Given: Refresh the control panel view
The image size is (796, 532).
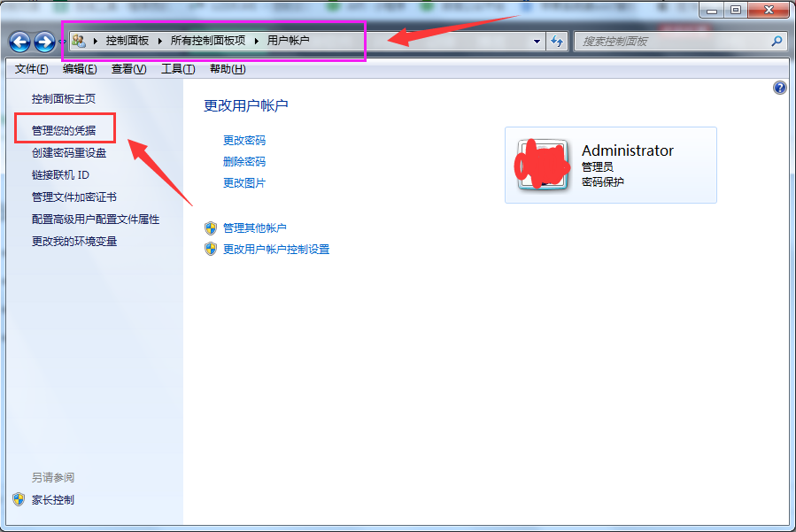Looking at the screenshot, I should (x=557, y=41).
